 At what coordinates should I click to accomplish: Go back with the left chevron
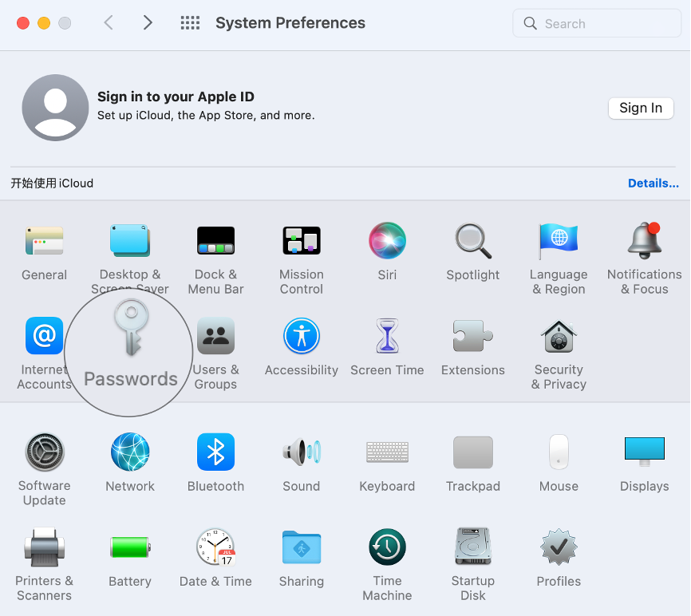109,23
